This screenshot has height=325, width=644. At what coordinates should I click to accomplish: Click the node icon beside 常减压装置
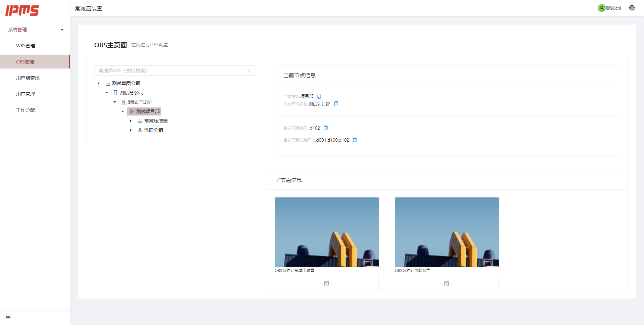pyautogui.click(x=140, y=121)
